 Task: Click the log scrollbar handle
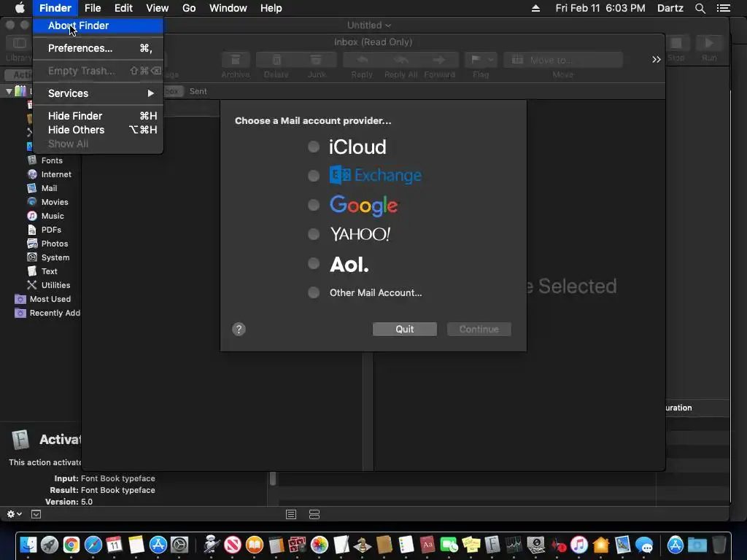pyautogui.click(x=273, y=478)
